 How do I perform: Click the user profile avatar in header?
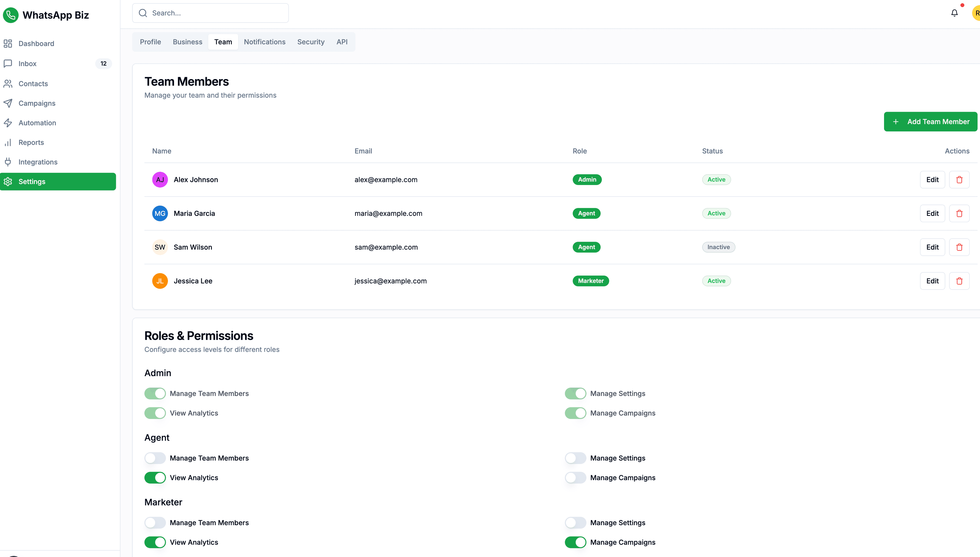[x=976, y=13]
